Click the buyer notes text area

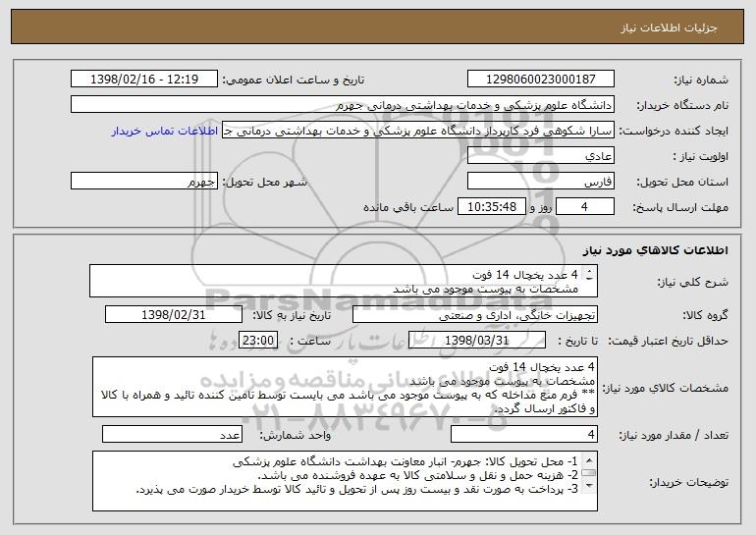point(345,481)
